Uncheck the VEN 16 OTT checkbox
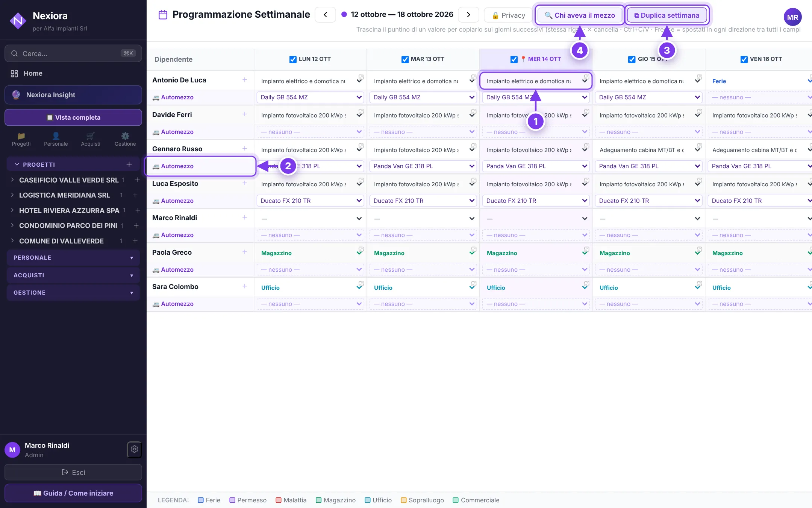The image size is (812, 508). [744, 59]
